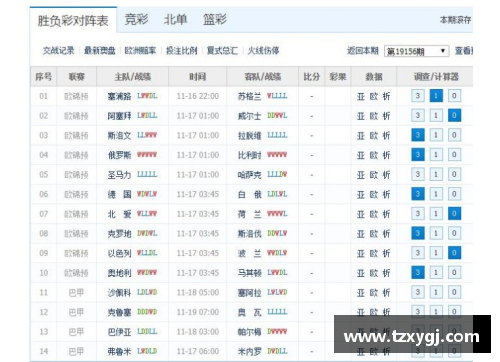Screen dimensions: 500x362
Task: Open 欧 data for match 08 克罗地
Action: coord(374,234)
